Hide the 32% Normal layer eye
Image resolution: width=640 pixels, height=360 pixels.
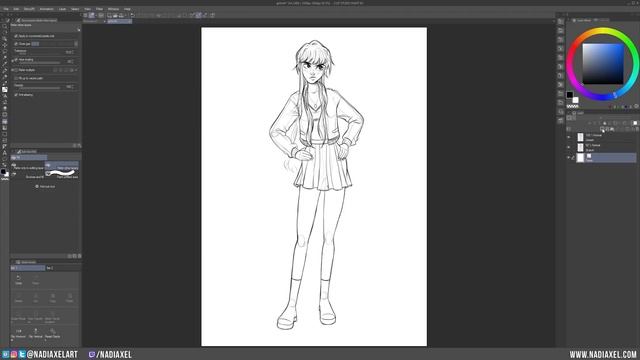(569, 147)
